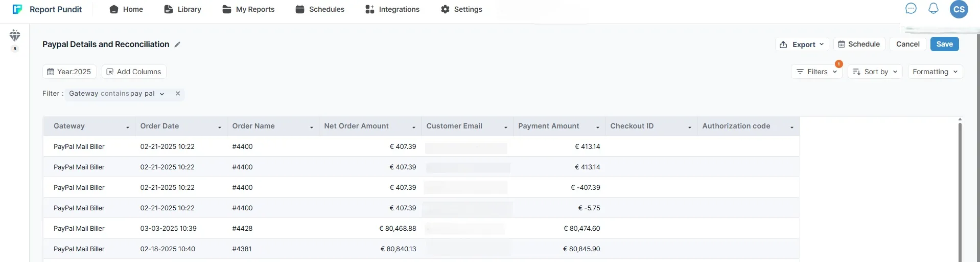Screen dimensions: 980x262
Task: Open the notifications bell
Action: (x=934, y=9)
